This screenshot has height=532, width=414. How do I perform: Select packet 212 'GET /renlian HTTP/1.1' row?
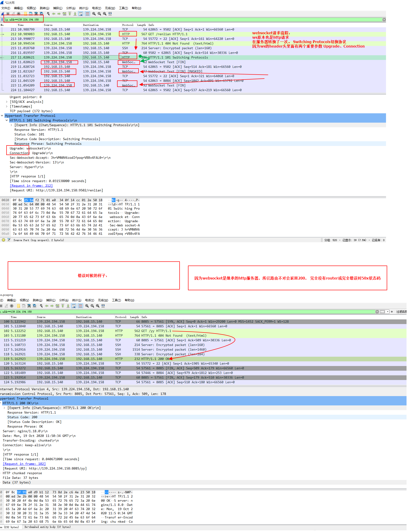click(193, 34)
